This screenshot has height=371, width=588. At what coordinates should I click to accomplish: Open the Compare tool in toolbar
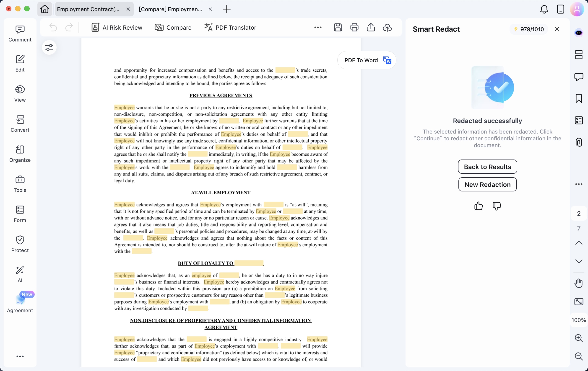click(173, 28)
